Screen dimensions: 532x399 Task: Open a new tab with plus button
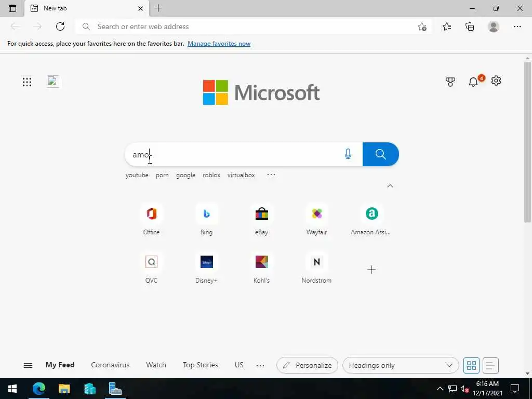tap(158, 8)
